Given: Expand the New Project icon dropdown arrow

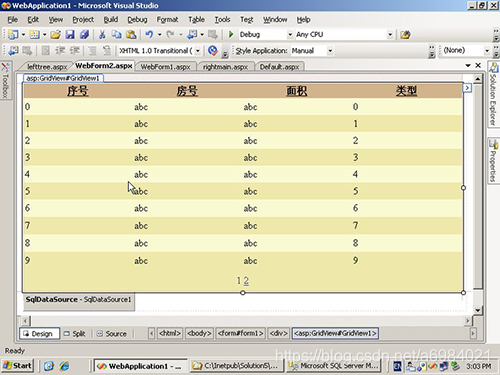Looking at the screenshot, I should (23, 34).
